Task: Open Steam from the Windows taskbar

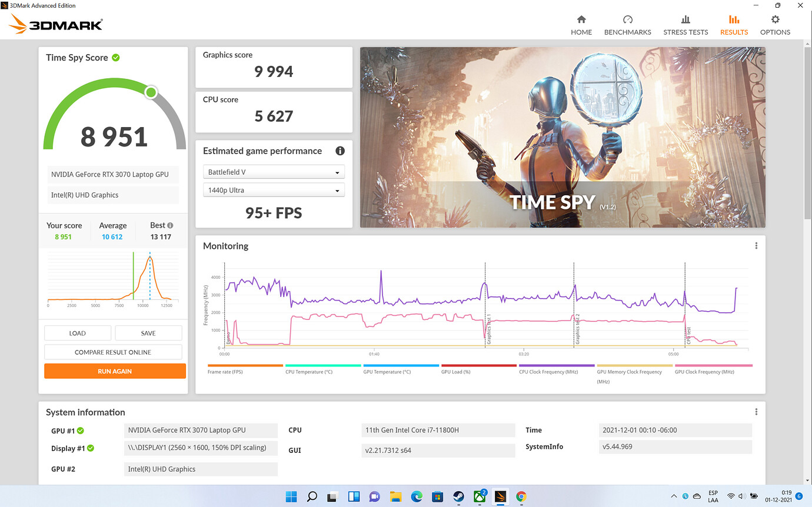Action: [x=458, y=496]
